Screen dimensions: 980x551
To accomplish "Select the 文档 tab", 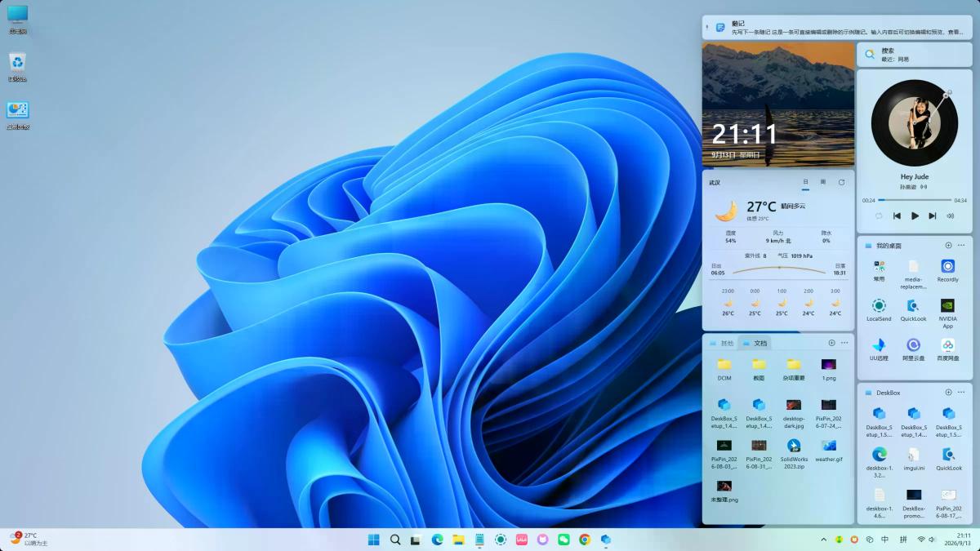I will tap(755, 343).
